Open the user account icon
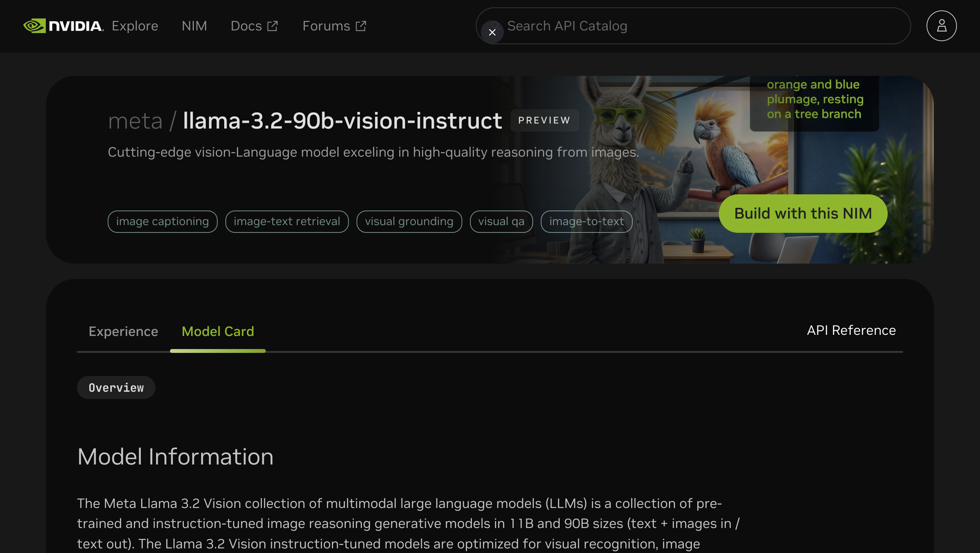980x553 pixels. click(941, 26)
